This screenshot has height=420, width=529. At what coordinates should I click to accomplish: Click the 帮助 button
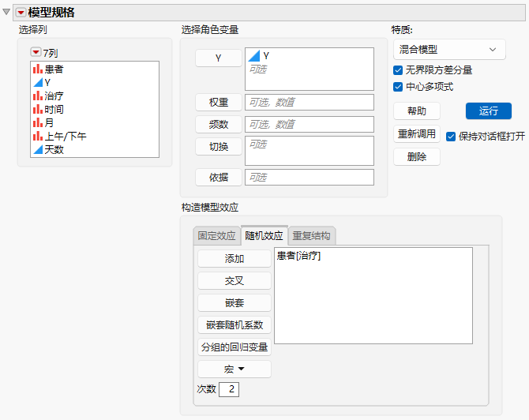(417, 111)
